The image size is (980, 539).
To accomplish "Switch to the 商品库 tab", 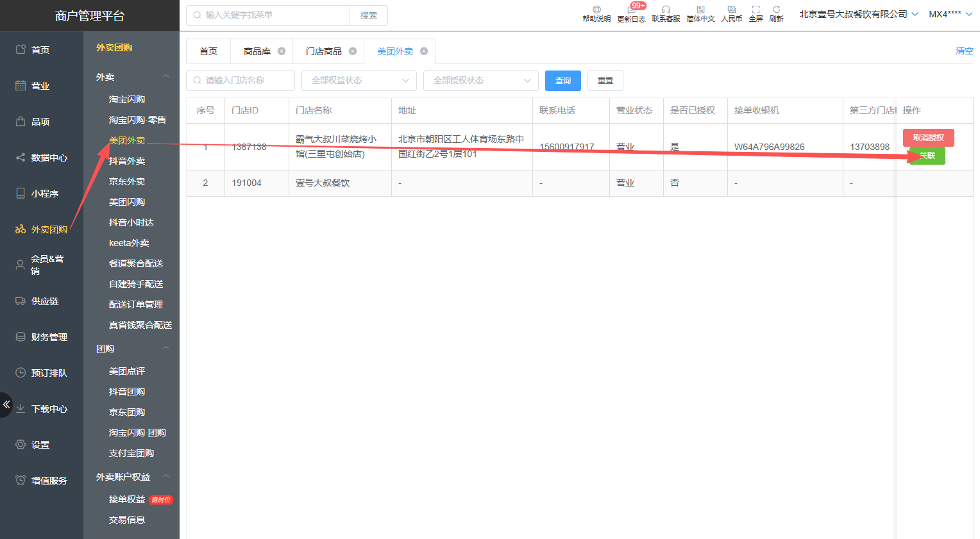I will [257, 51].
